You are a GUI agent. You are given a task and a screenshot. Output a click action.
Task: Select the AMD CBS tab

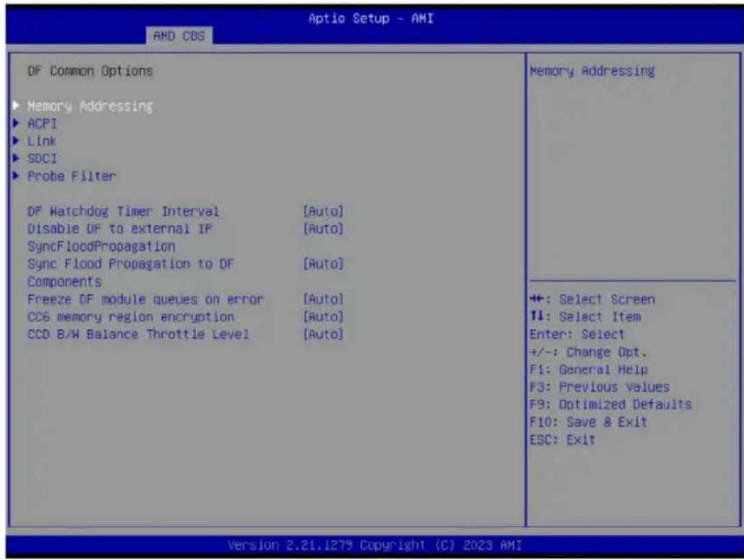pyautogui.click(x=179, y=36)
